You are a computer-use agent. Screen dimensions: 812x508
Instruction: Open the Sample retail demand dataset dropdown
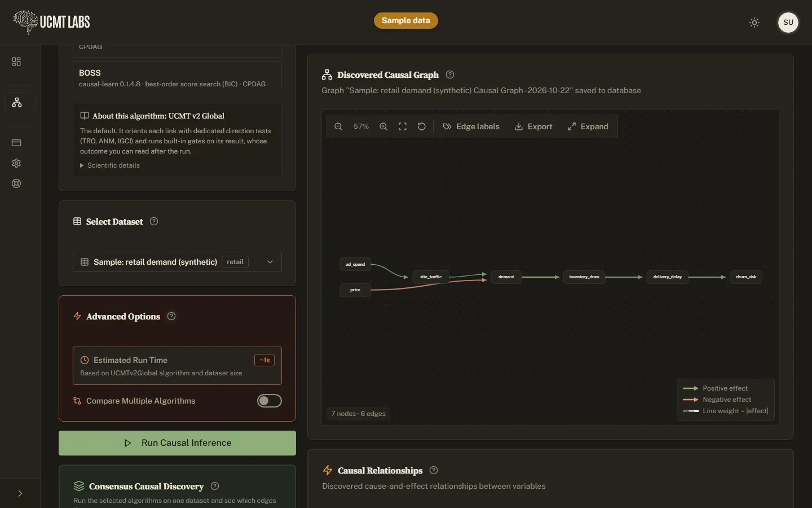tap(177, 262)
